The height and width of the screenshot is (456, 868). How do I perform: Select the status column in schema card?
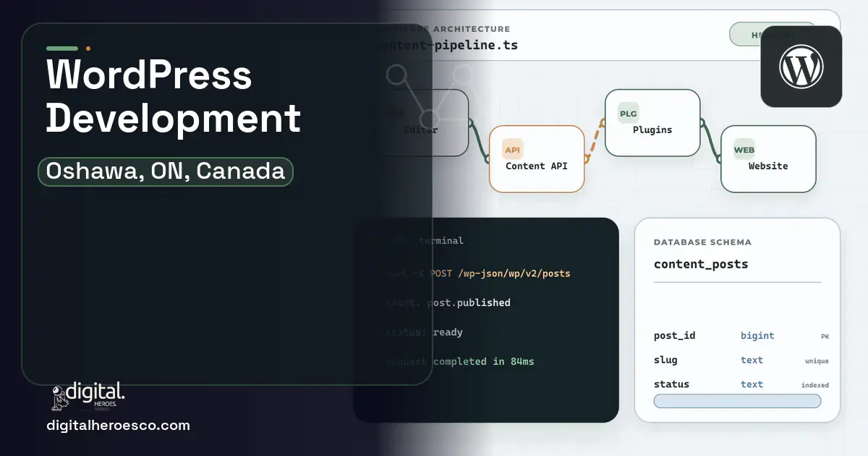671,384
